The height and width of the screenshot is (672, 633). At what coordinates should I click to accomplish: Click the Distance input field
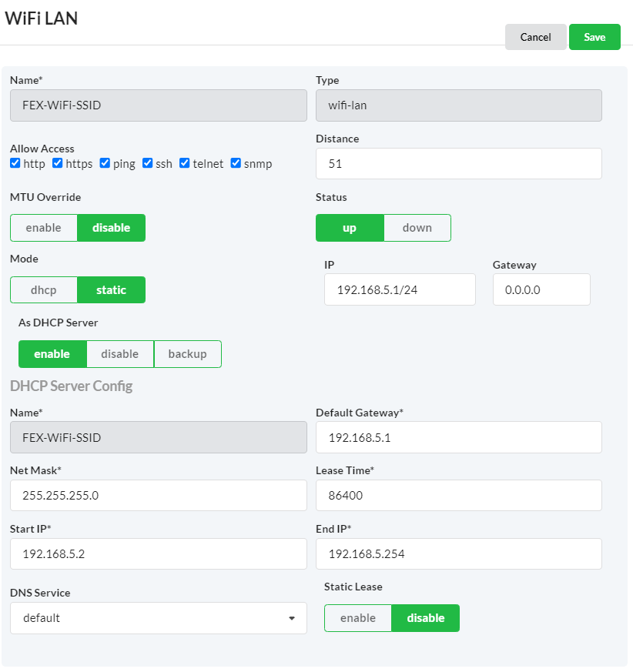[x=458, y=164]
